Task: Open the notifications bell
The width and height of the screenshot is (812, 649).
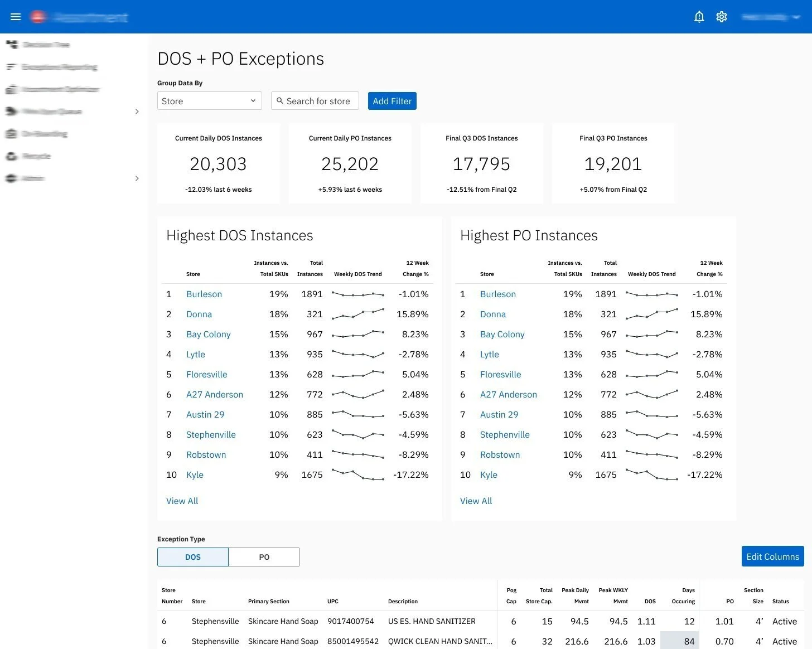Action: (x=699, y=17)
